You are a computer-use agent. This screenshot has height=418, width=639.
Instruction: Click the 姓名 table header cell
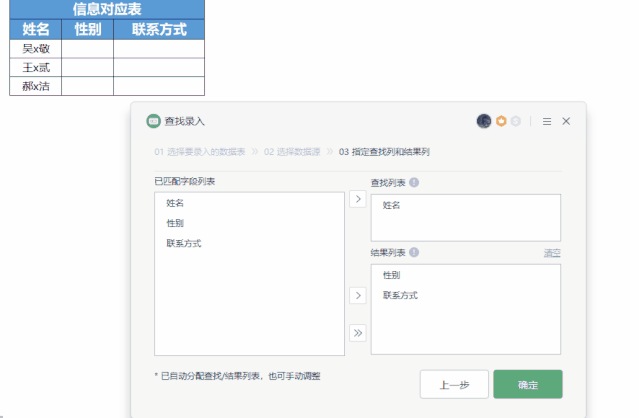(x=35, y=29)
